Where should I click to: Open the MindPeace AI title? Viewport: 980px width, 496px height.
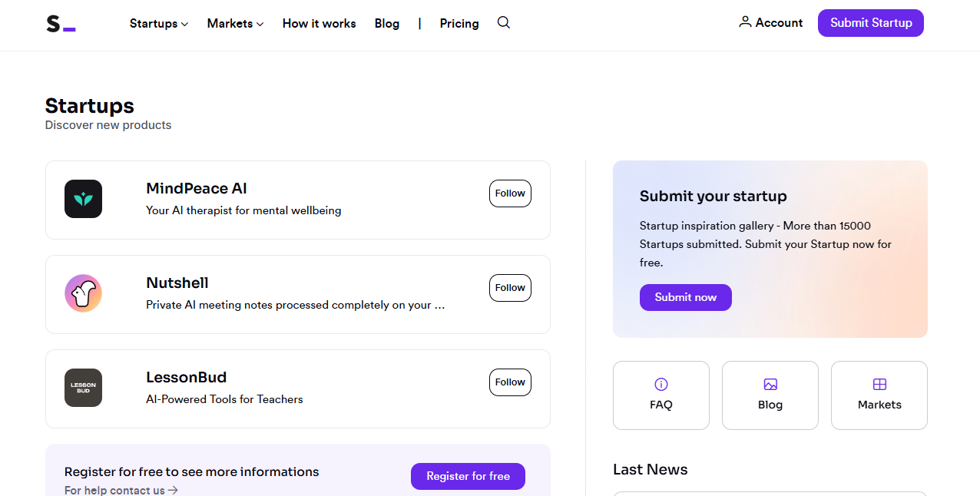click(x=197, y=188)
